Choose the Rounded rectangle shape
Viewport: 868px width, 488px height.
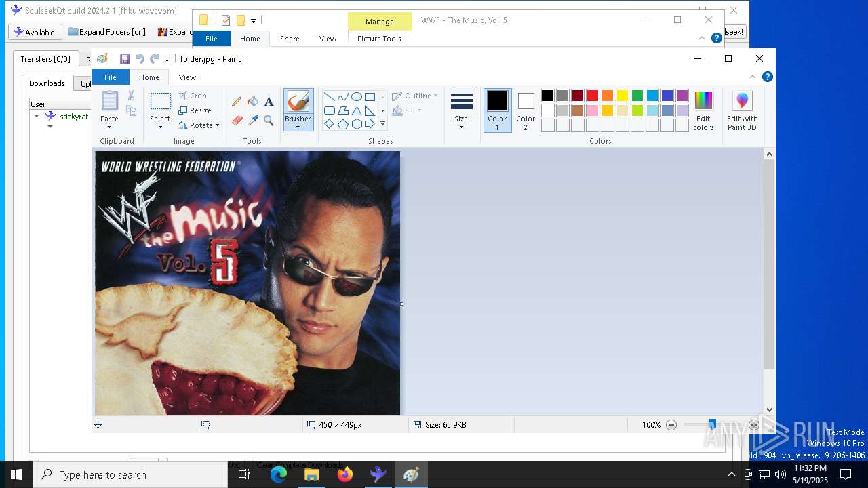tap(329, 110)
